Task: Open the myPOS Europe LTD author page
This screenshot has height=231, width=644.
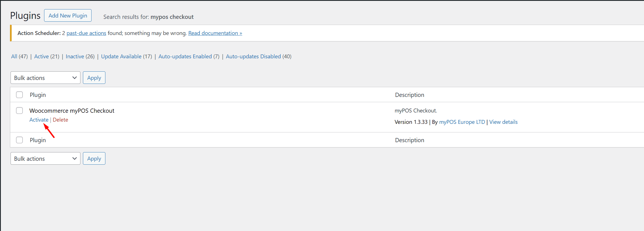Action: (462, 122)
